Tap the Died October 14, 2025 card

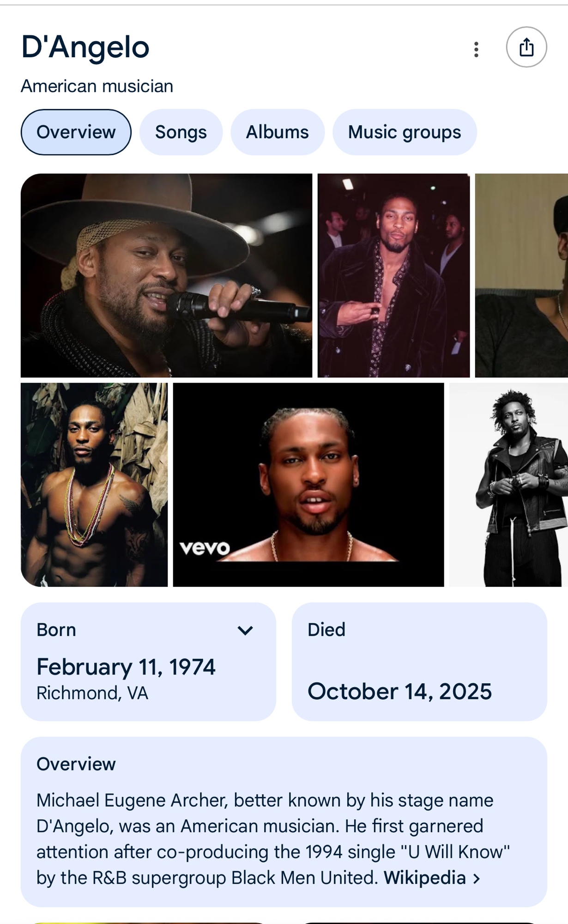pos(419,662)
